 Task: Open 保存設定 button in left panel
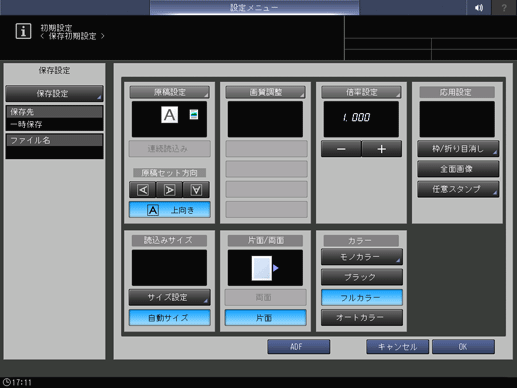(x=54, y=94)
